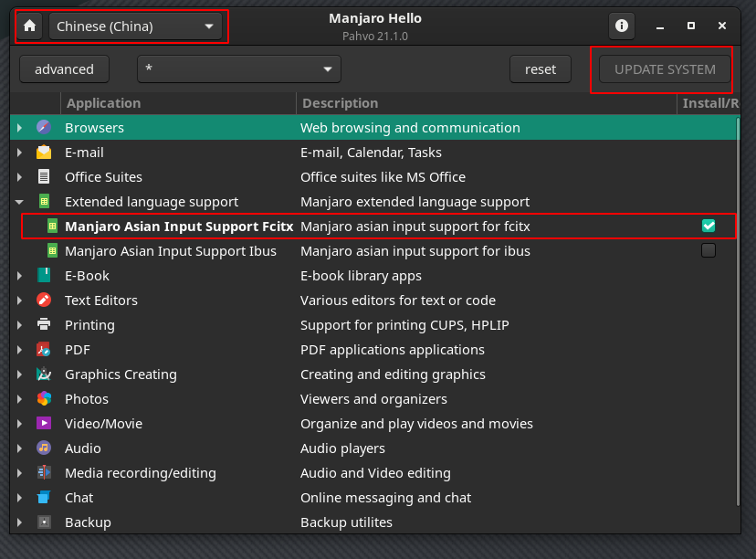The image size is (756, 559).
Task: Uncheck Manjaro Asian Input Support Fcitx
Action: (709, 226)
